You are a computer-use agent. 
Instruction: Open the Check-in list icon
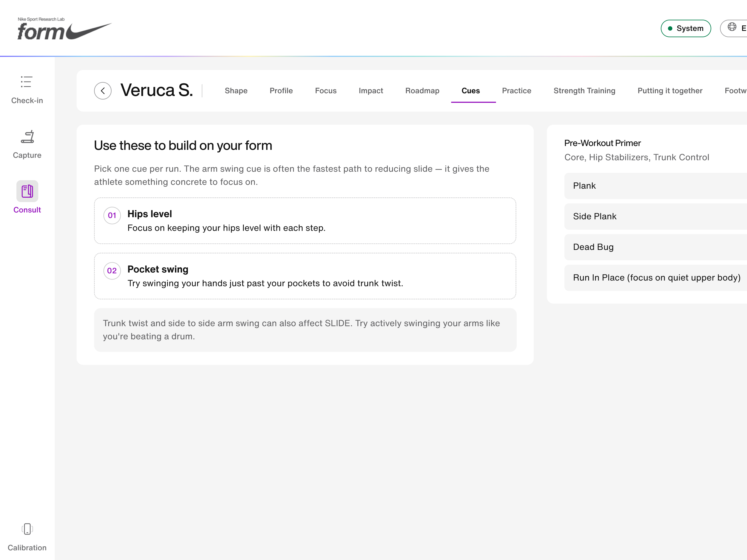pos(26,82)
